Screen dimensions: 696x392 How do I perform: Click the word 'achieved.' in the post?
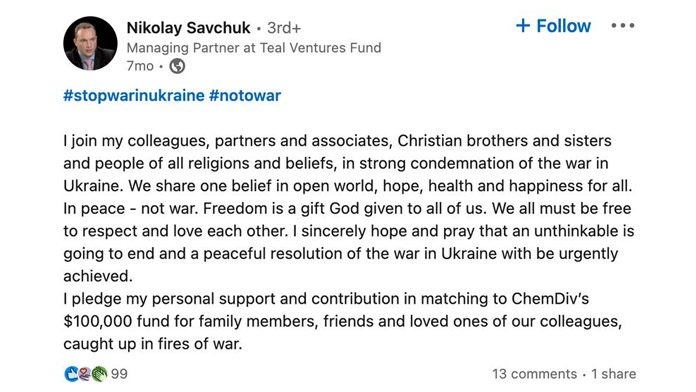point(98,276)
